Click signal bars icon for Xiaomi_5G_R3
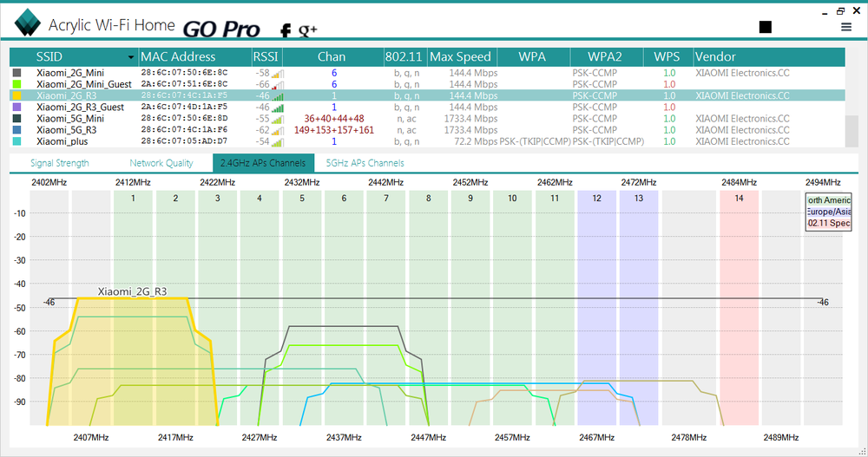868x457 pixels. pos(278,130)
